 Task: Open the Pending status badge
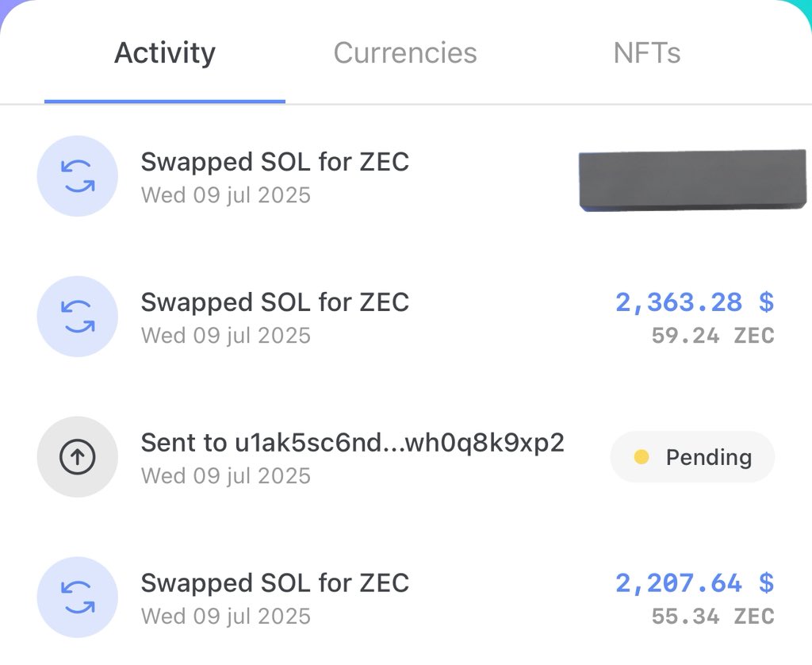pos(693,457)
